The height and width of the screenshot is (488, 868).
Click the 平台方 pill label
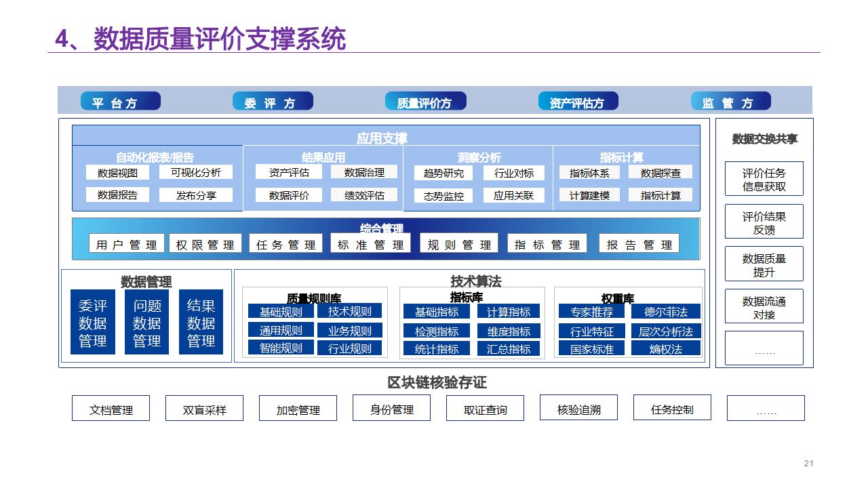(x=121, y=101)
